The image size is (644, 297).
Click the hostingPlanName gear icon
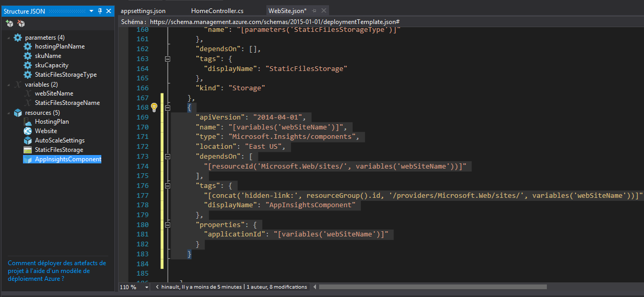tap(28, 46)
